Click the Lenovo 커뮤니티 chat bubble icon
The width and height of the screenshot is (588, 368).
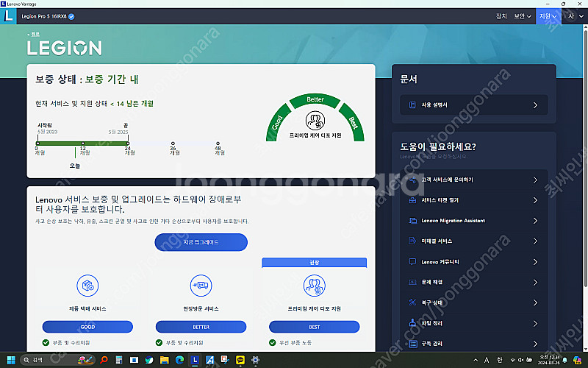pyautogui.click(x=412, y=261)
